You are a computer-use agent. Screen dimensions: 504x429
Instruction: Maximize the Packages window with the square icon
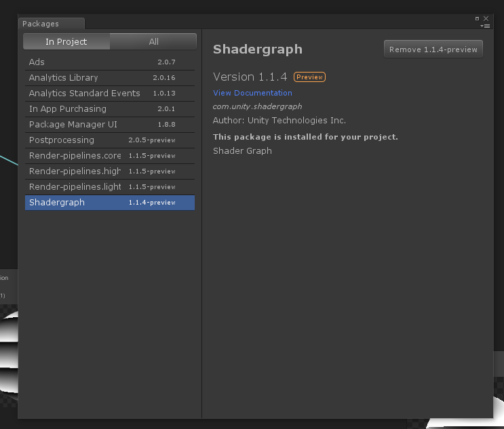click(x=477, y=18)
